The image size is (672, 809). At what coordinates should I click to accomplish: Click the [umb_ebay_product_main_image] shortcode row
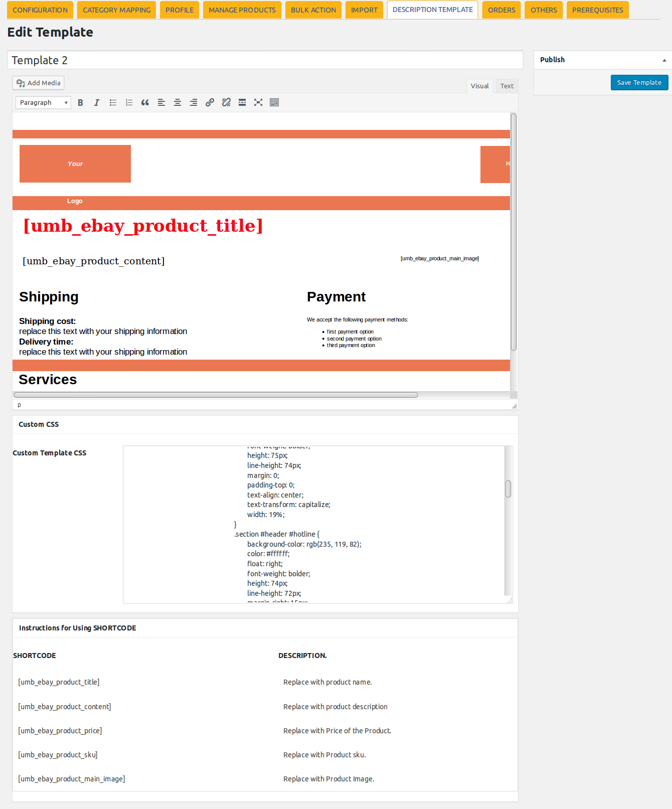pyautogui.click(x=72, y=779)
